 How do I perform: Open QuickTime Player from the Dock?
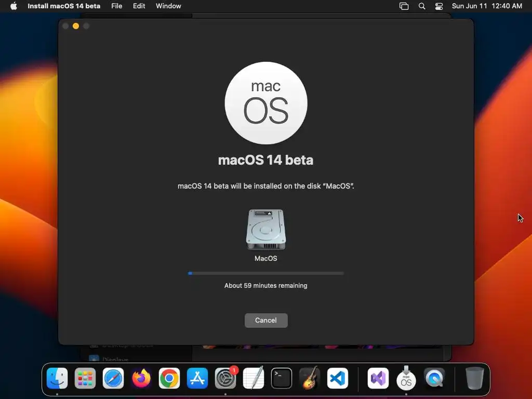pos(434,378)
